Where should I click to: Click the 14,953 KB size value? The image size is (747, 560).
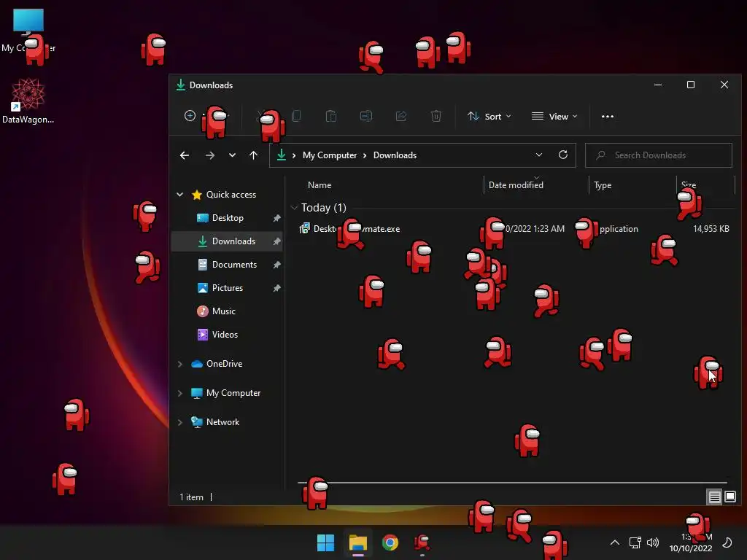(x=711, y=228)
